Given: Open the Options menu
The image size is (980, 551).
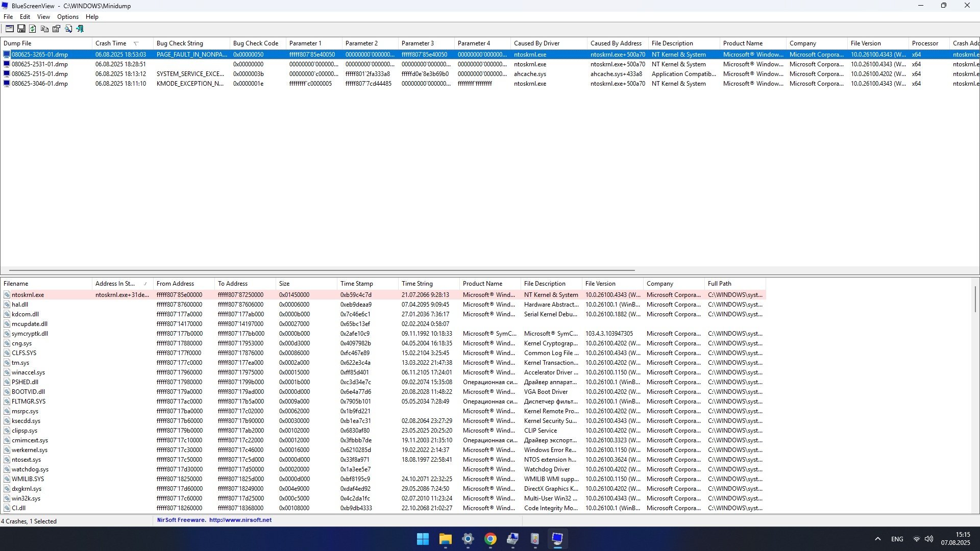Looking at the screenshot, I should [68, 17].
